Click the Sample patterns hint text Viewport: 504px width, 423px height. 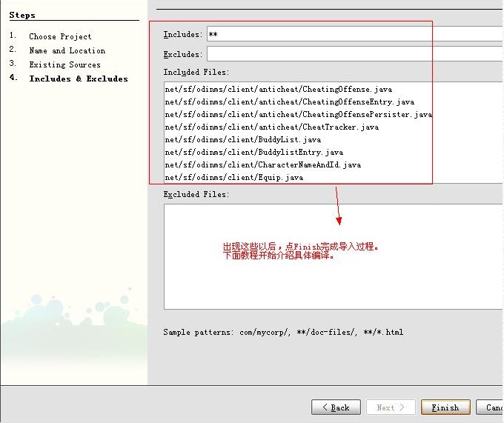(x=283, y=332)
